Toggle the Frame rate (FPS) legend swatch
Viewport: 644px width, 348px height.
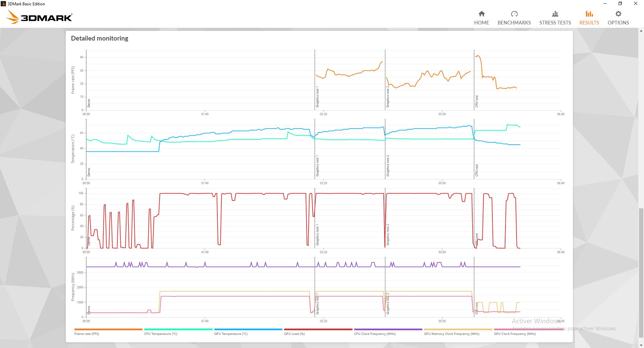click(108, 329)
